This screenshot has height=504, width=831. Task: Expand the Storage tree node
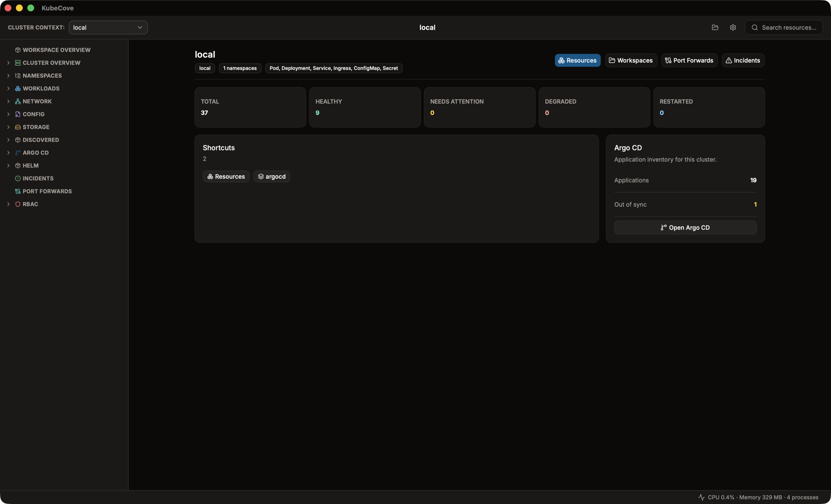[x=8, y=127]
